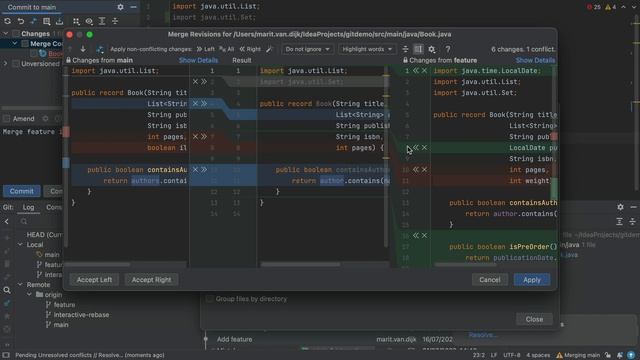Collapse the branches pane with left arrow
The height and width of the screenshot is (360, 640).
(x=7, y=221)
